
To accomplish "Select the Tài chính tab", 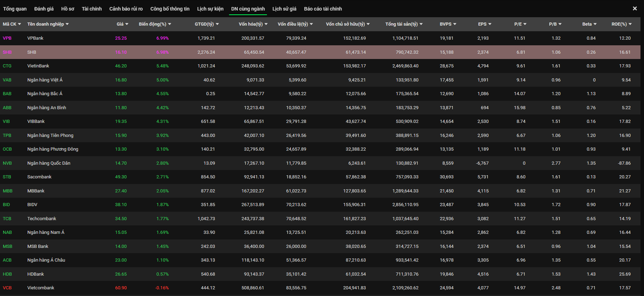I will point(92,9).
